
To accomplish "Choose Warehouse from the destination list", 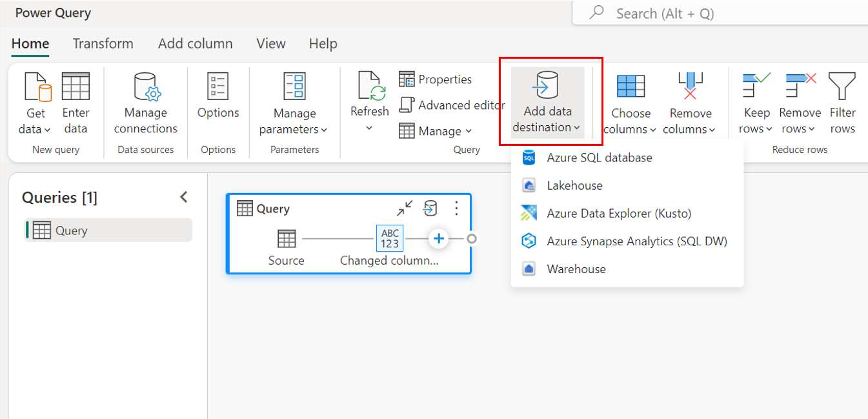I will (576, 269).
